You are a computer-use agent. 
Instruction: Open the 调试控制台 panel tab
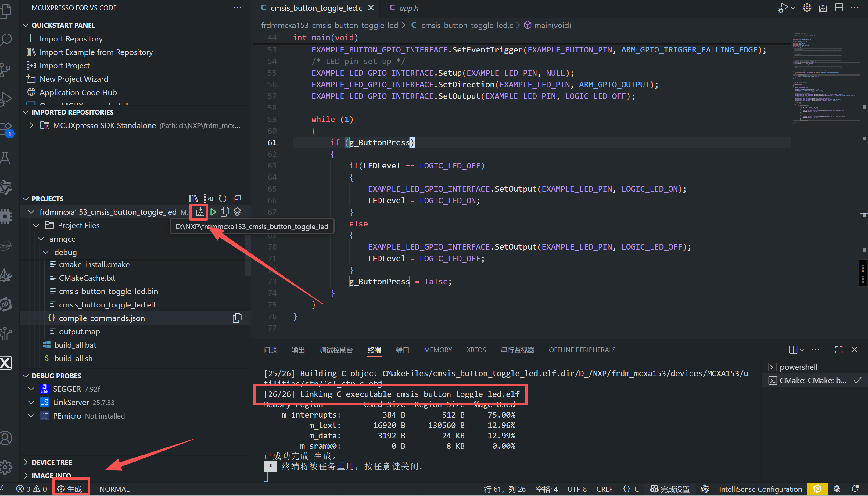(x=336, y=350)
